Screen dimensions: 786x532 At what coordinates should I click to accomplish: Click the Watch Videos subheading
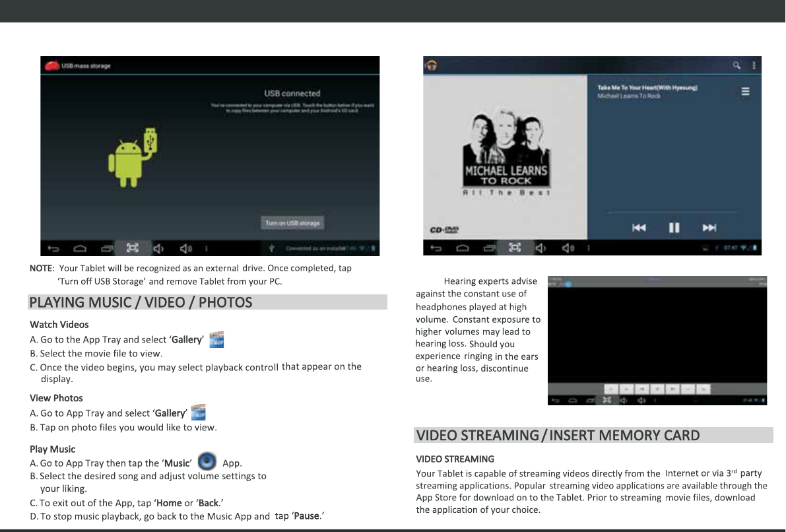(59, 325)
